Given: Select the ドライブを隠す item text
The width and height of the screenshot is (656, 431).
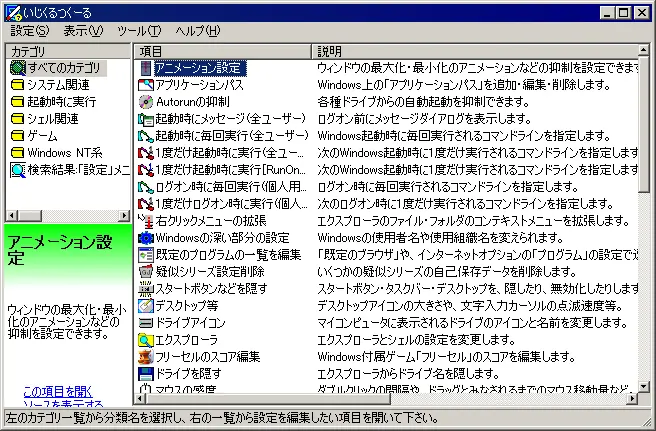Looking at the screenshot, I should point(188,374).
